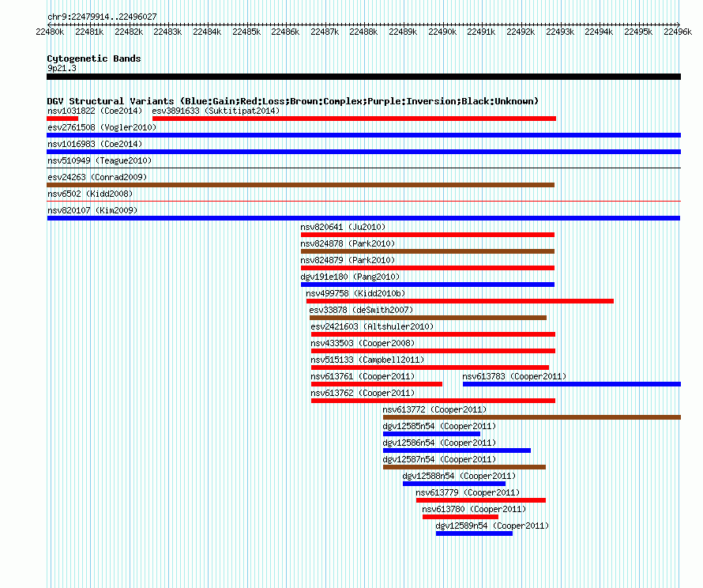The height and width of the screenshot is (588, 703).
Task: Click the blue bar under nsv613783
Action: [x=572, y=384]
